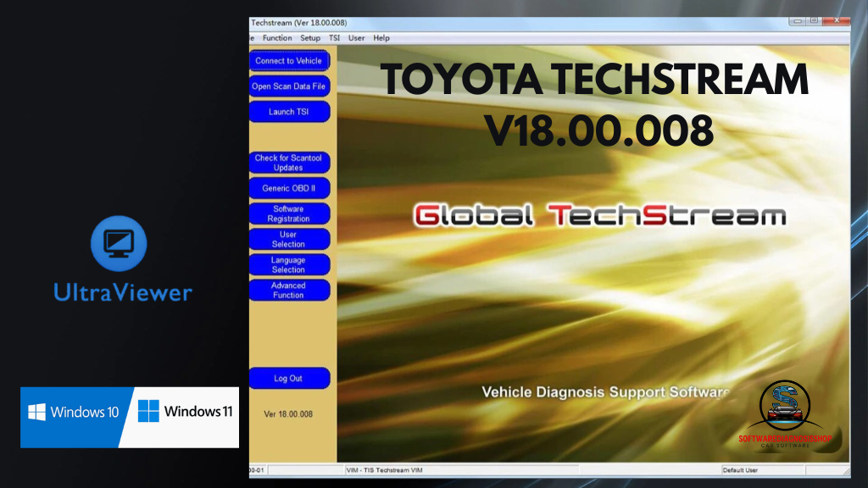Open the Help menu

pyautogui.click(x=381, y=38)
